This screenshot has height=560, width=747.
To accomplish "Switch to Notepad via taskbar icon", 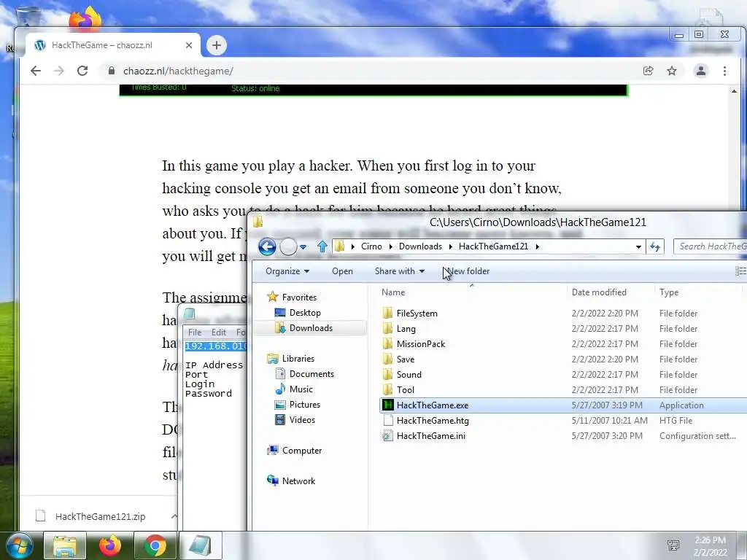I will tap(200, 545).
